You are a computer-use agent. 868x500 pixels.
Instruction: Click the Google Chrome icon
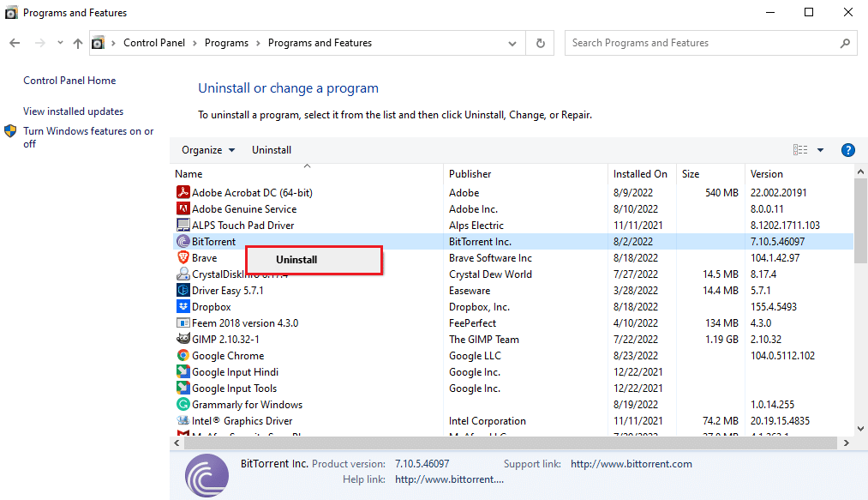183,355
